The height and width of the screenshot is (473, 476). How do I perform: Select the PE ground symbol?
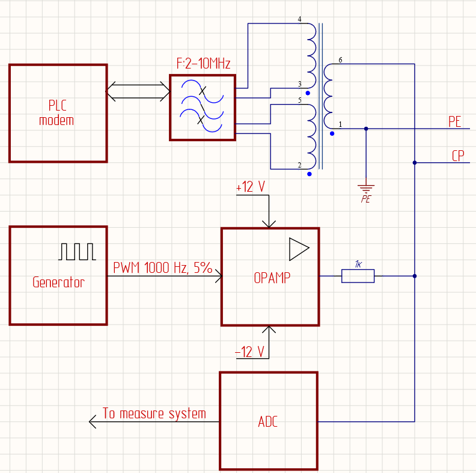pos(366,189)
